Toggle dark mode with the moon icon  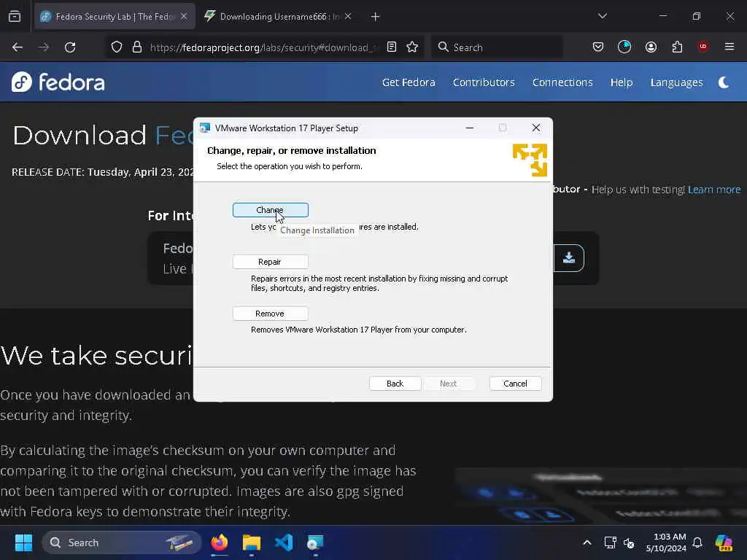[724, 82]
